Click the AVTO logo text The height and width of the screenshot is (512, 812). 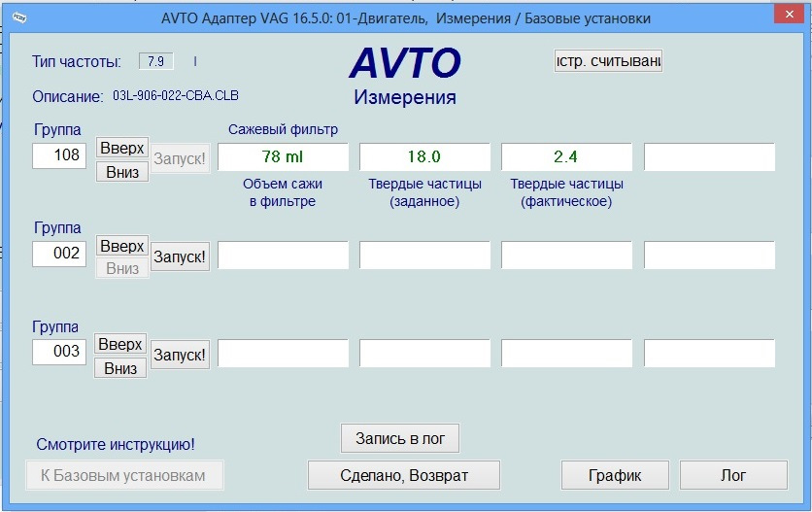tap(405, 63)
